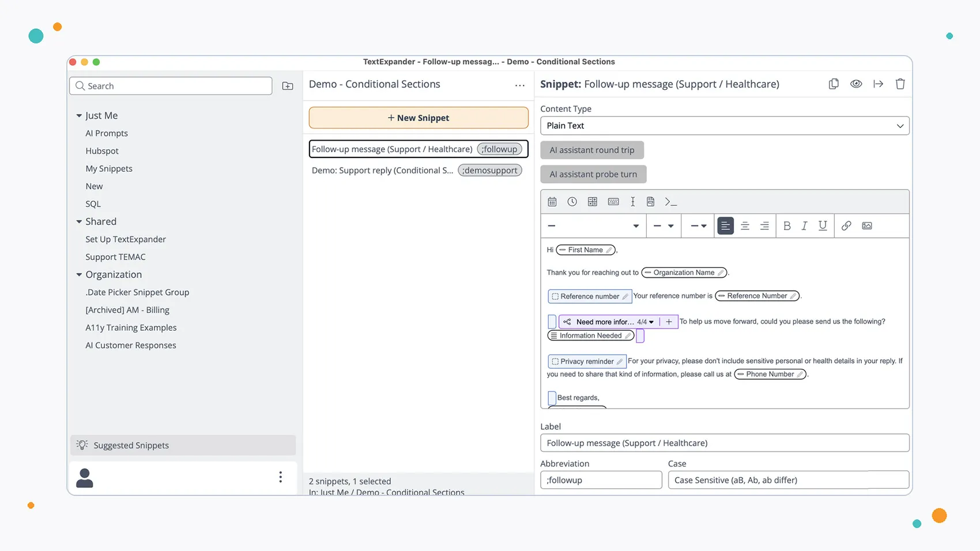Align text left
This screenshot has height=551, width=980.
(725, 226)
